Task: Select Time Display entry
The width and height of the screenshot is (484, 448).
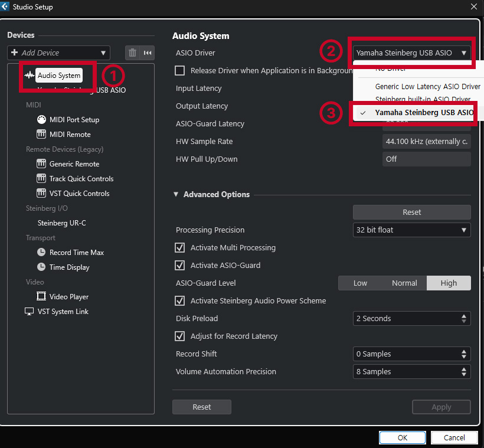Action: 70,267
